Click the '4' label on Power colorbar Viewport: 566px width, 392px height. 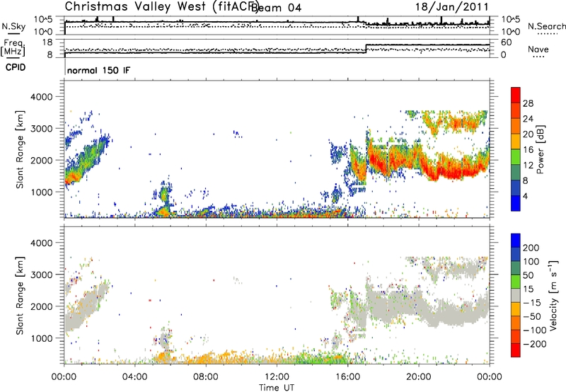coord(526,196)
